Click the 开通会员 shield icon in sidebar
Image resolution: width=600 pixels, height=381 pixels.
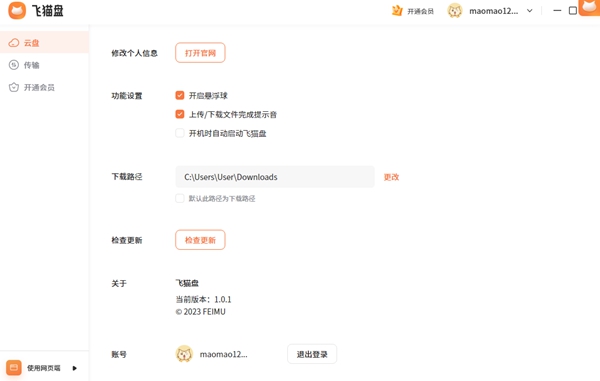(14, 87)
